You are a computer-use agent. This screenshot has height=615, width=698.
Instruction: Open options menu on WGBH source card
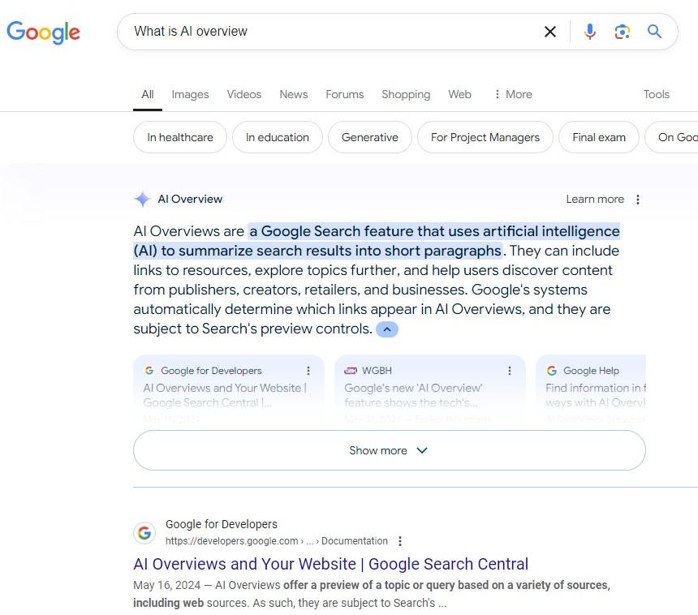509,371
